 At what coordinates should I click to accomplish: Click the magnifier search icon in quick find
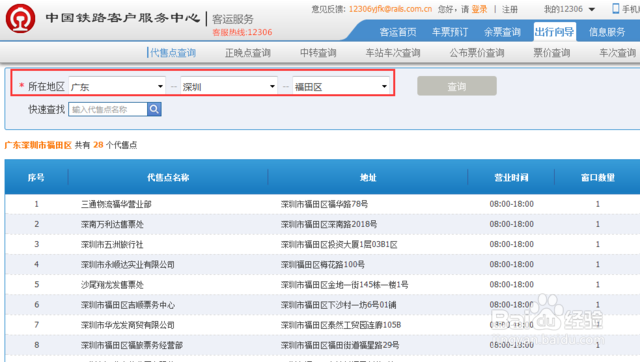[x=154, y=109]
